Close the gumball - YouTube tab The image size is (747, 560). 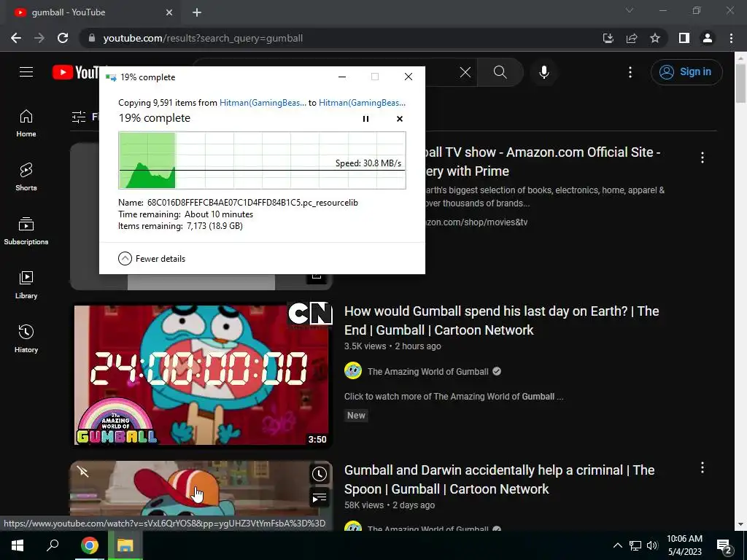coord(169,12)
